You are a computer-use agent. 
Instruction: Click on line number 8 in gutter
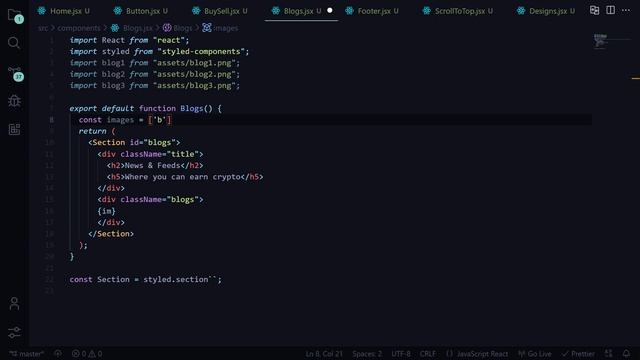pyautogui.click(x=51, y=120)
